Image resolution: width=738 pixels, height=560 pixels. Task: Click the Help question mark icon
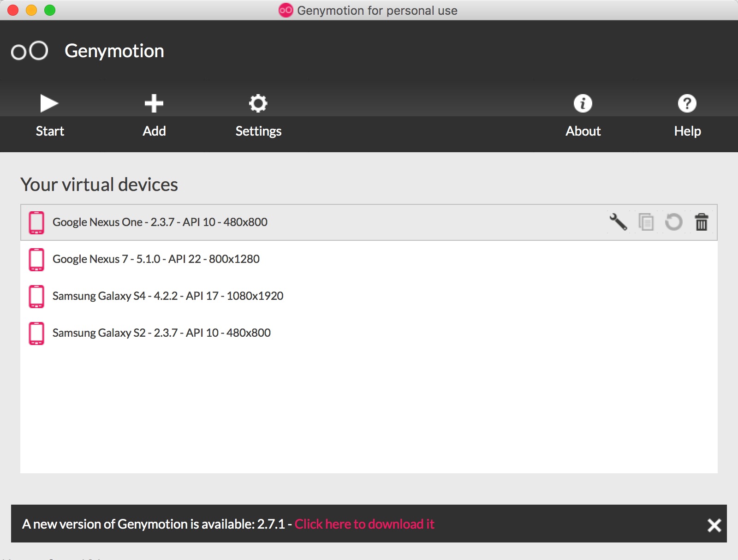pos(687,103)
